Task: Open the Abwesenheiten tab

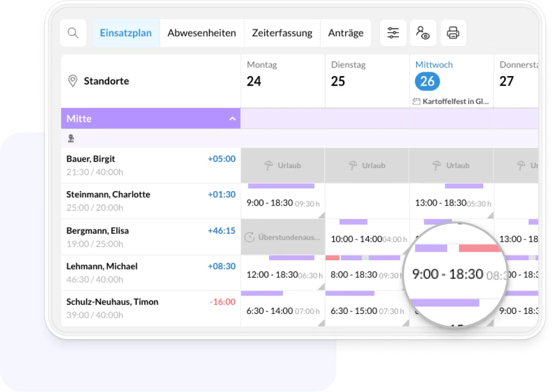Action: pyautogui.click(x=202, y=33)
